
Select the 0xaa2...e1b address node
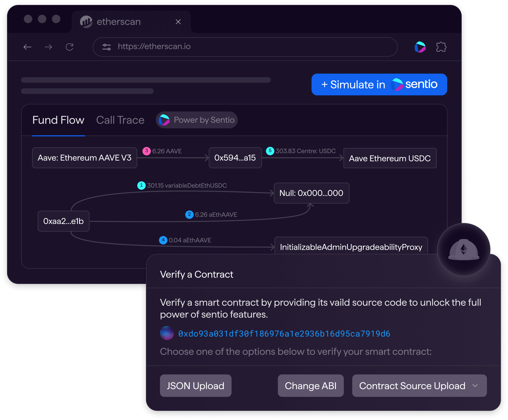pos(64,221)
